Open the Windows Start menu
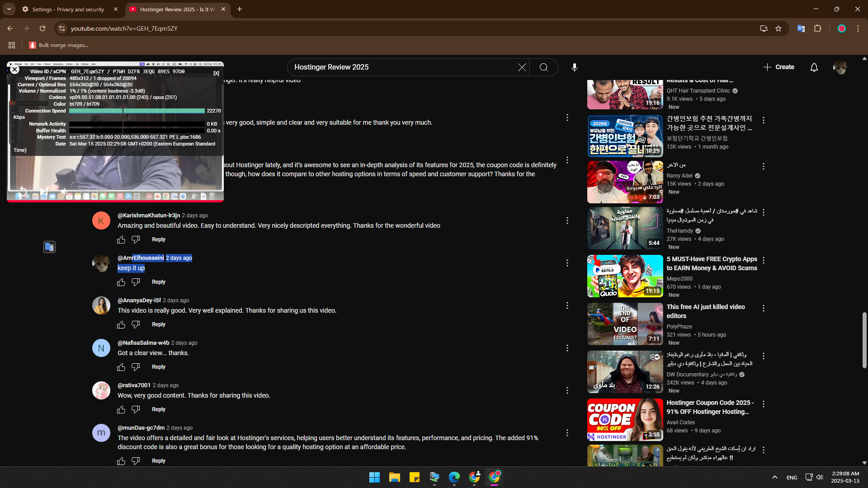Viewport: 868px width, 488px height. 374,477
